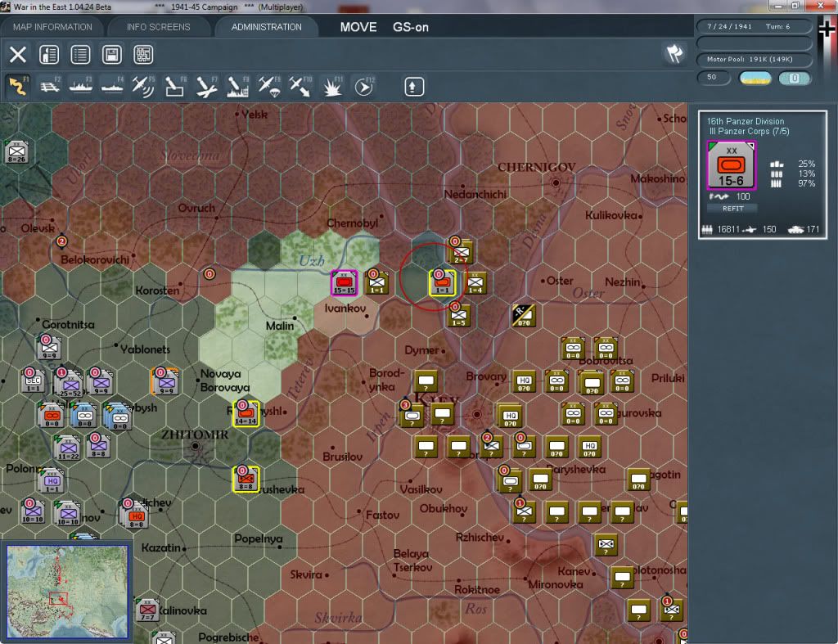
Task: Click the REFIT button in unit panel
Action: pos(732,209)
